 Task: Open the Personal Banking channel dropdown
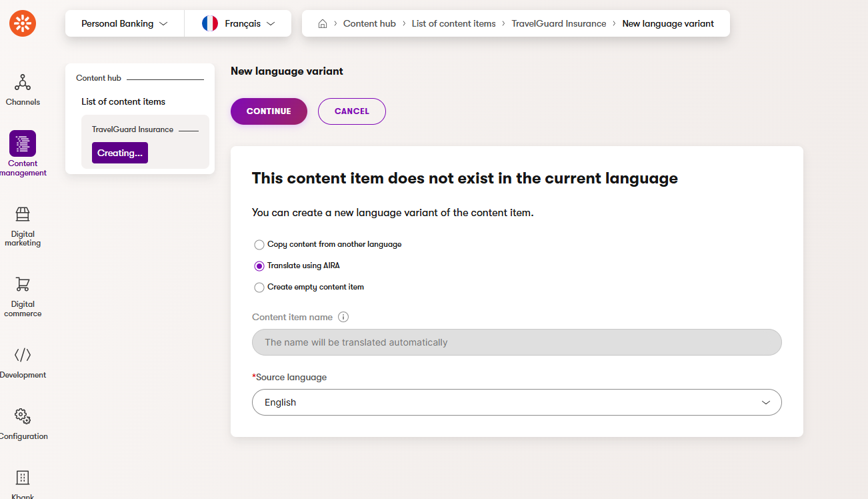(125, 23)
